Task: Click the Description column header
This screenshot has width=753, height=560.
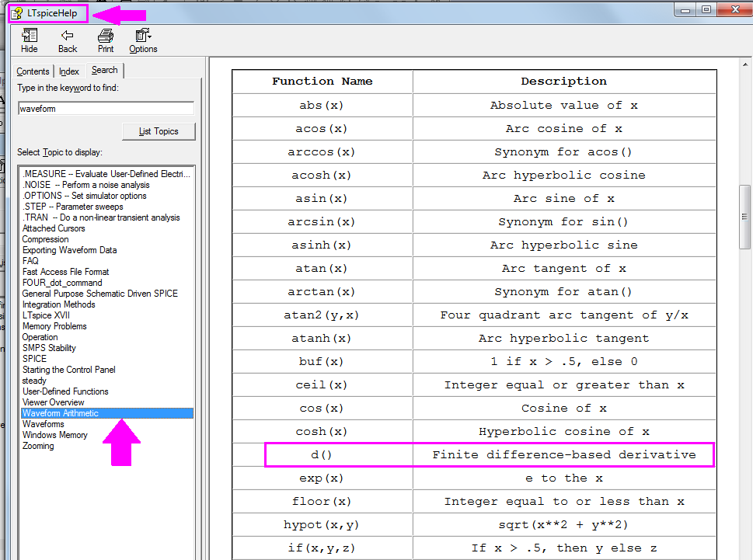Action: tap(564, 81)
